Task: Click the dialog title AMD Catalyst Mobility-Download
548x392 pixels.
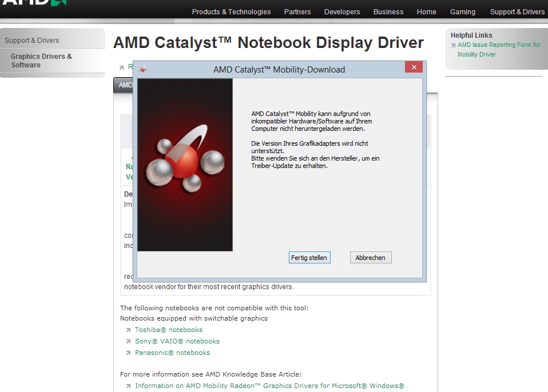Action: click(279, 70)
